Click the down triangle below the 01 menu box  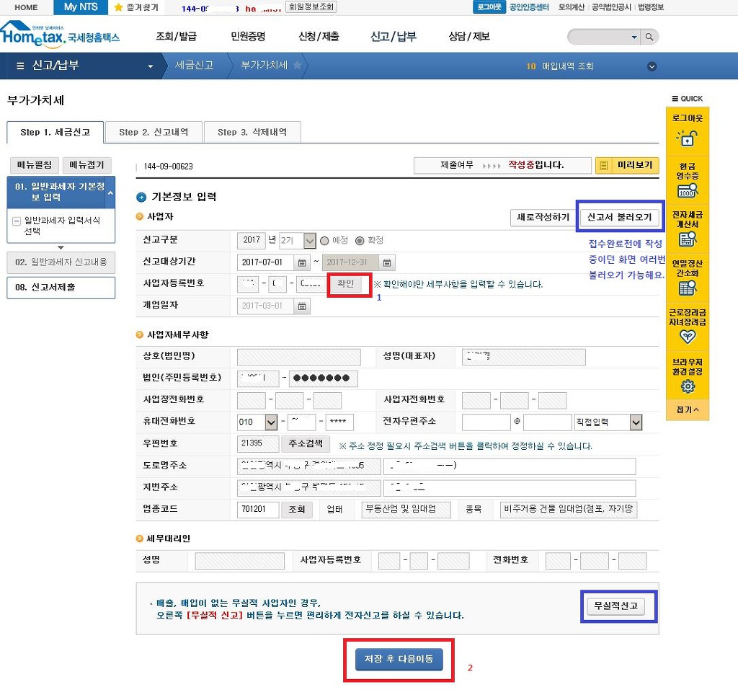pyautogui.click(x=61, y=247)
